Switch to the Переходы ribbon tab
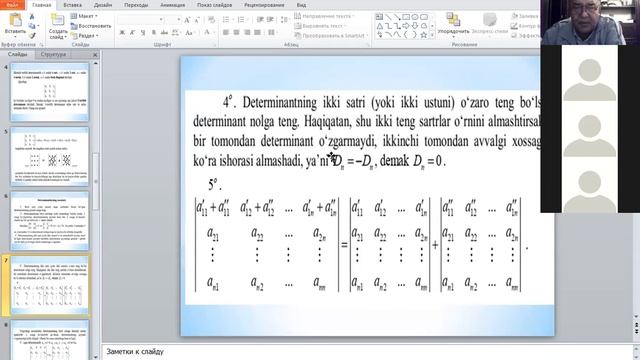 (136, 5)
